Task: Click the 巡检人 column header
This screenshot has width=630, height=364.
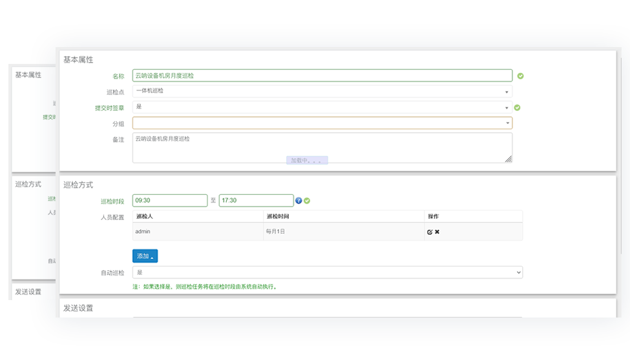Action: pyautogui.click(x=145, y=216)
